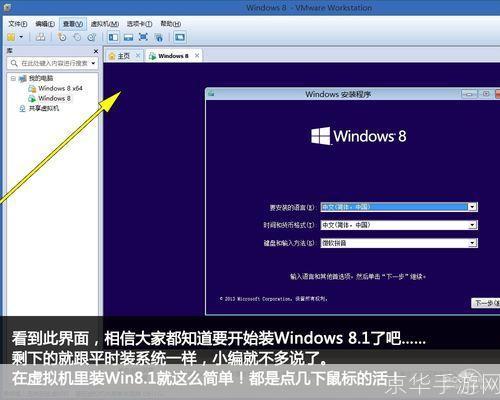Click the Send Ctrl+Alt+Del toolbar icon
Screen dimensions: 500x400
(x=40, y=37)
